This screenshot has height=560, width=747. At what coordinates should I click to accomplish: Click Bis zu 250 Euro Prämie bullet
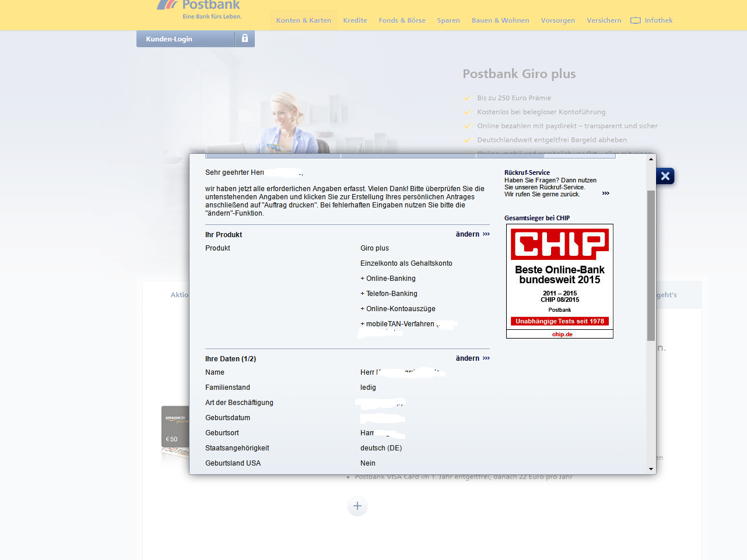click(514, 98)
